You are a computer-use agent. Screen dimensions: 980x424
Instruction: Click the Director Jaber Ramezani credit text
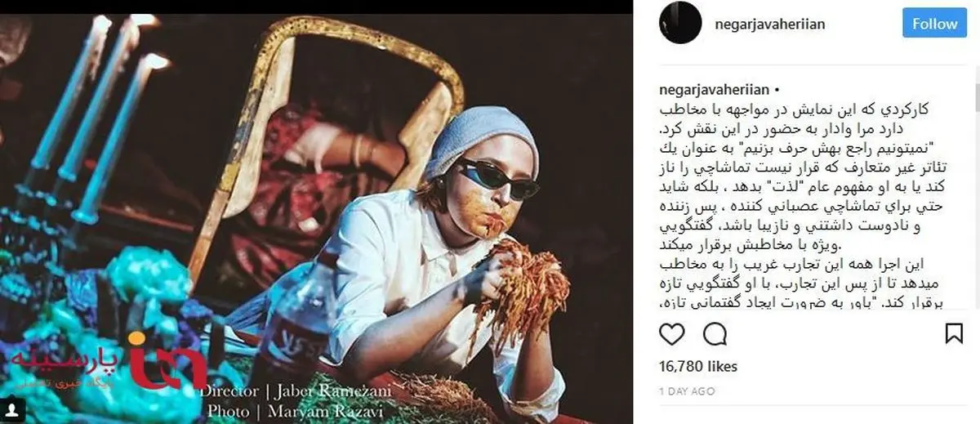coord(297,392)
